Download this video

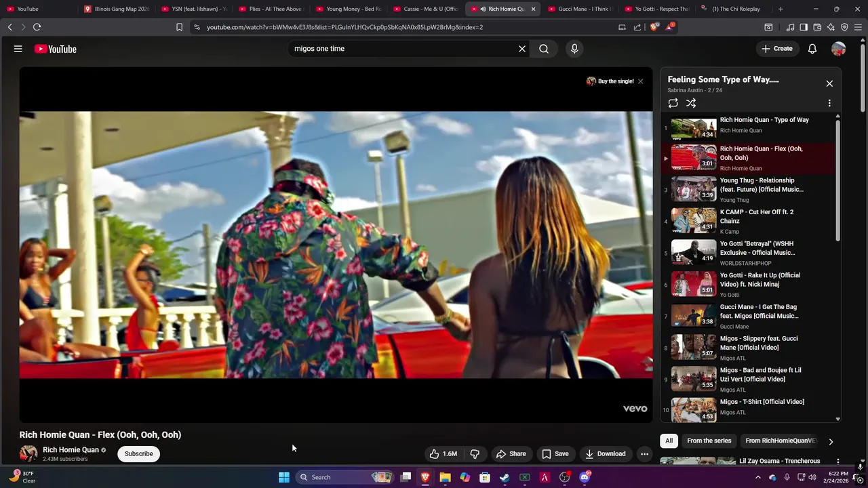coord(606,453)
